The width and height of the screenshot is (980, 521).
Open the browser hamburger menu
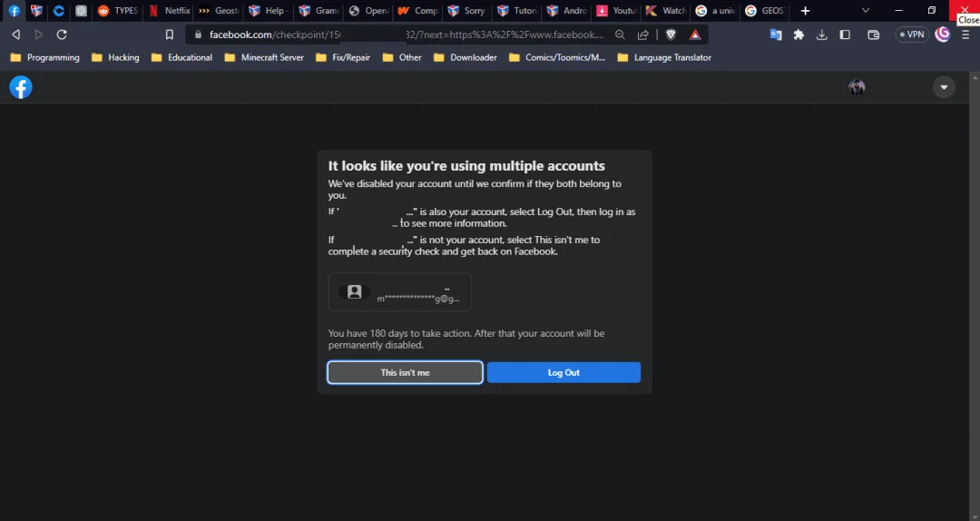965,34
